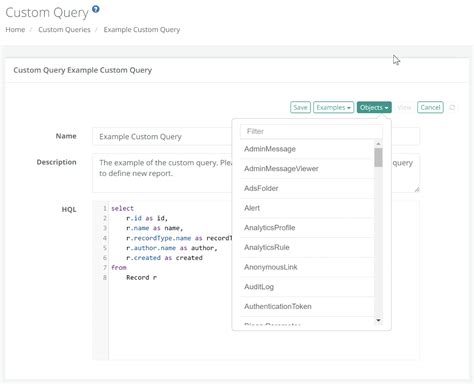Click the 'select' keyword on HQL line 1
Viewport: 474px width, 384px height.
[x=122, y=208]
